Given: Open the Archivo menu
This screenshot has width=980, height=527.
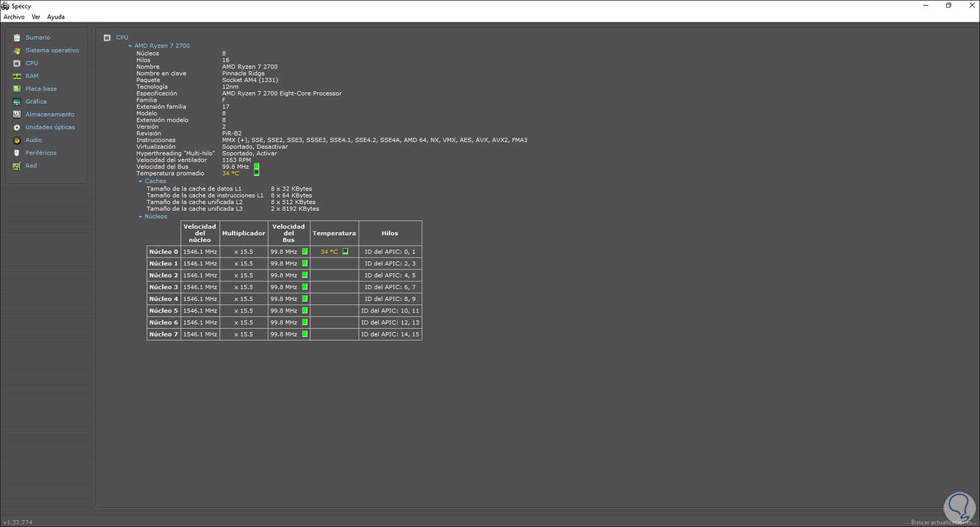Looking at the screenshot, I should pyautogui.click(x=14, y=17).
